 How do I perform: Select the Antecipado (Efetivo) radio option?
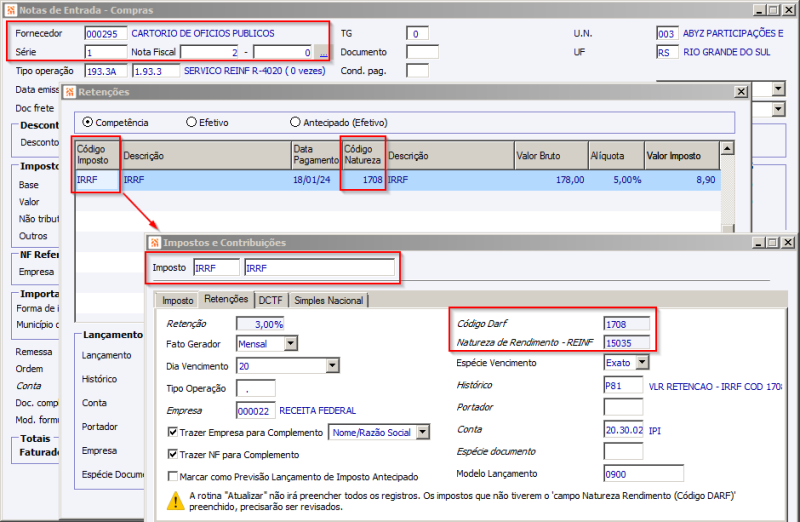(295, 122)
